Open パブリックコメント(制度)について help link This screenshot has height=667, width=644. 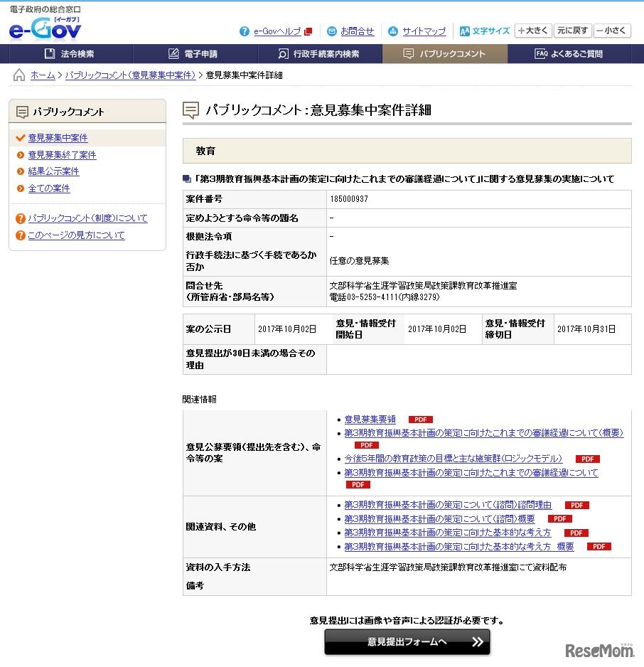click(87, 218)
